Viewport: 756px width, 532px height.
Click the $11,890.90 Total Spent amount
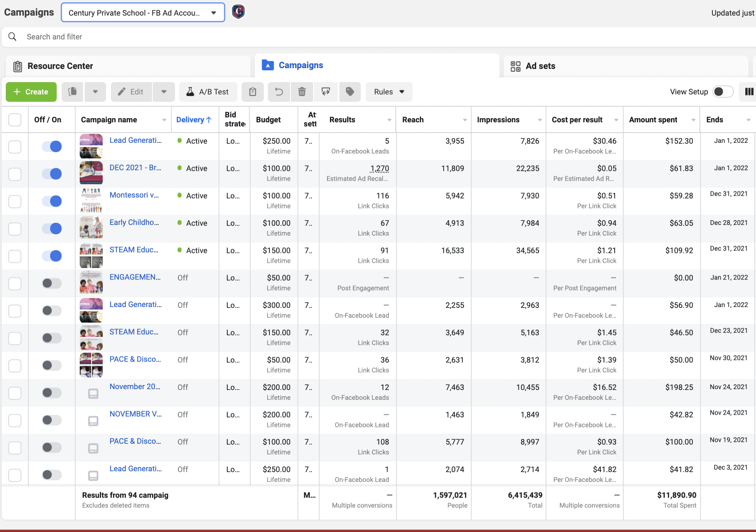pos(677,495)
